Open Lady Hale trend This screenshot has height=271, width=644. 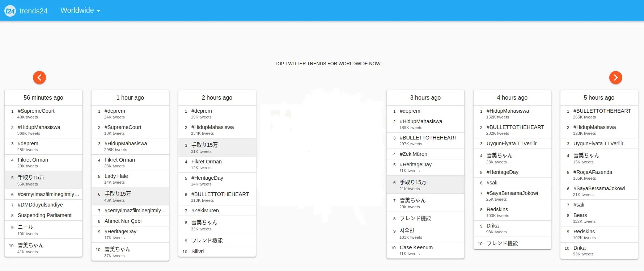coord(116,176)
